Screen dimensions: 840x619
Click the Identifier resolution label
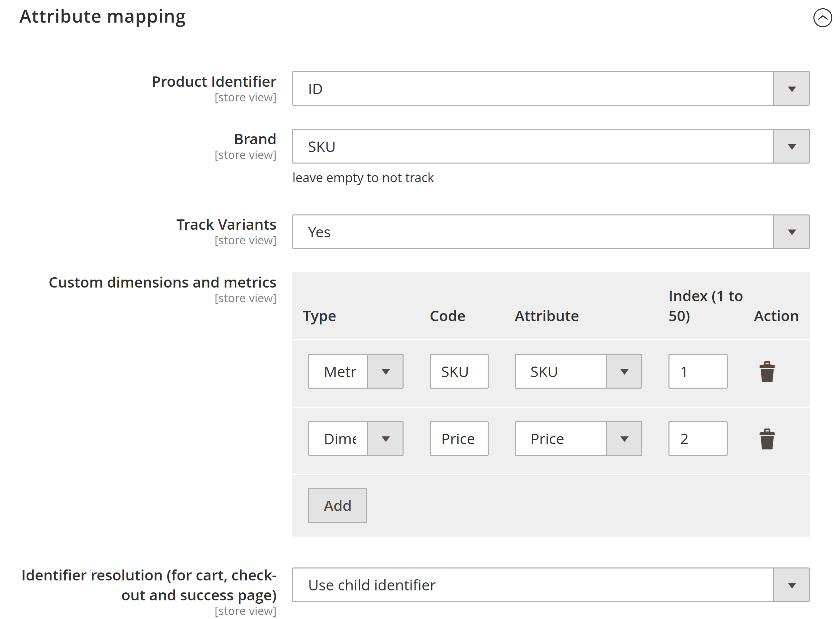click(x=149, y=585)
